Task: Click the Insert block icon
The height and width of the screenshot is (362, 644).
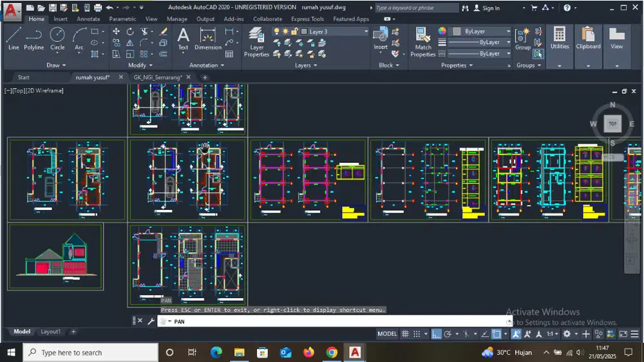Action: click(381, 39)
